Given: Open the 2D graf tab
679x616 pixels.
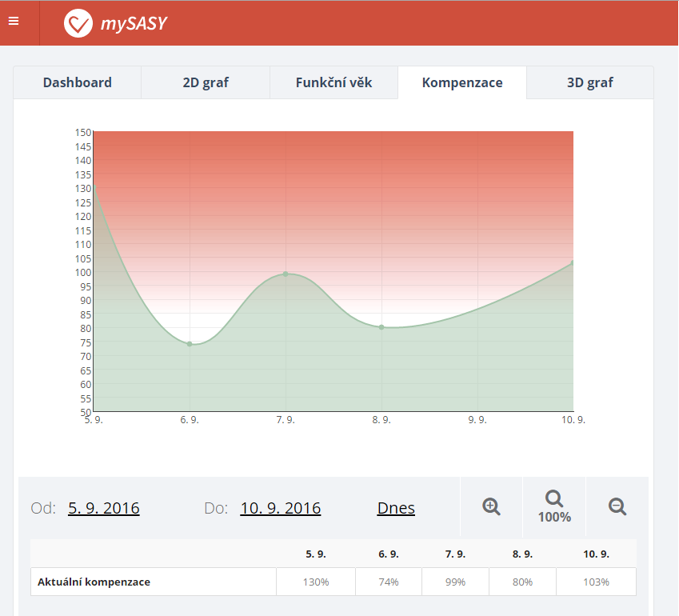Looking at the screenshot, I should tap(206, 82).
